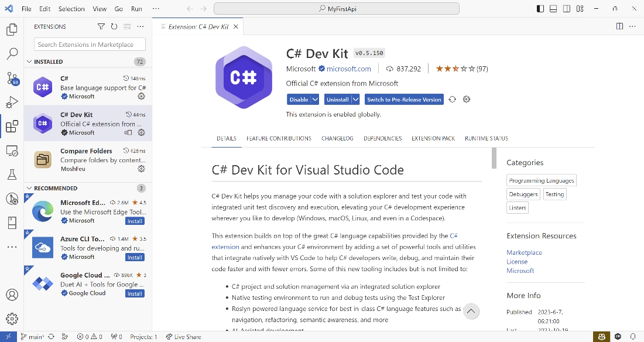Open the extension settings gear on details page
Screen dimensions: 644x342
coord(467,100)
